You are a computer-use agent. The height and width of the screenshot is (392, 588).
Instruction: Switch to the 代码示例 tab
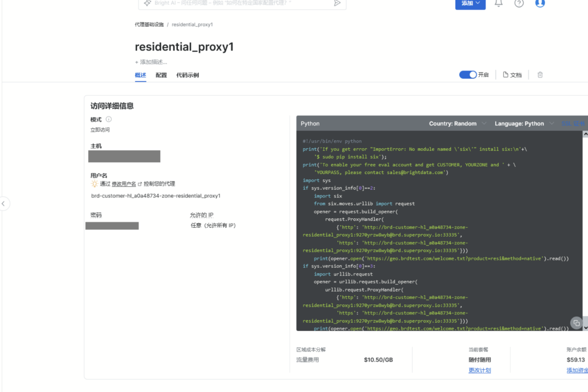(x=187, y=75)
